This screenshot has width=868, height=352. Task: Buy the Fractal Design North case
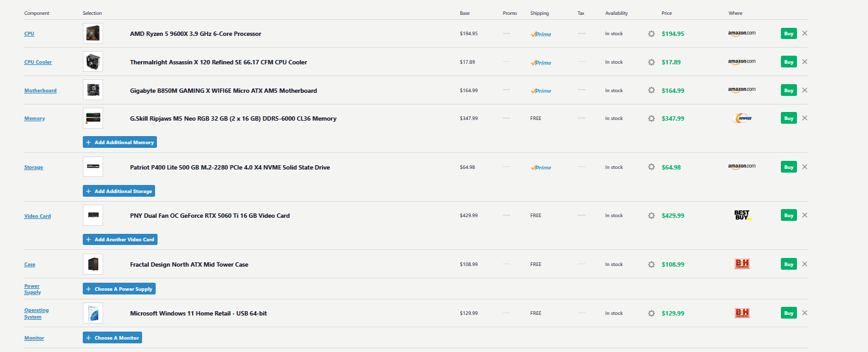tap(788, 264)
